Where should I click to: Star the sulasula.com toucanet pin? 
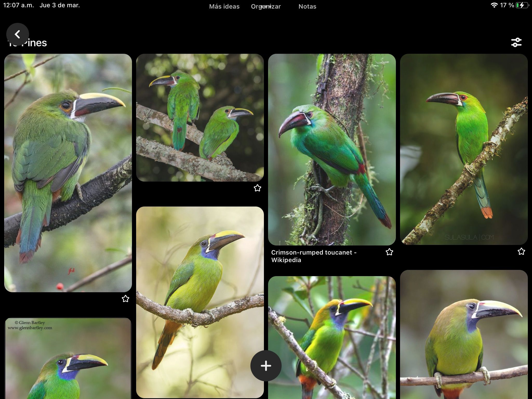pyautogui.click(x=521, y=251)
